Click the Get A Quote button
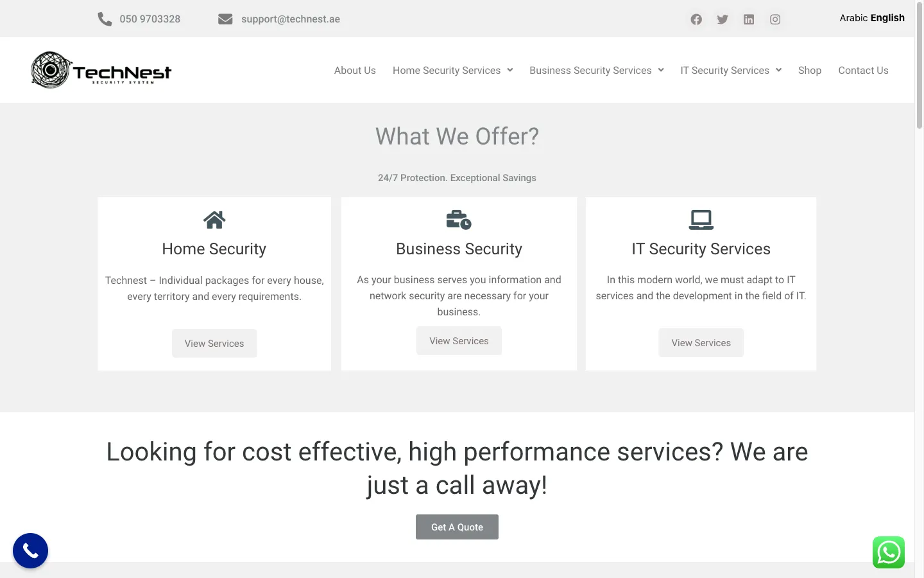This screenshot has height=578, width=924. [x=457, y=527]
